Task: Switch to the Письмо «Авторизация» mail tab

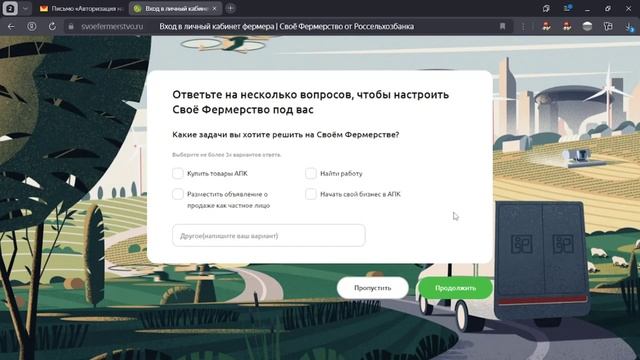Action: tap(82, 8)
